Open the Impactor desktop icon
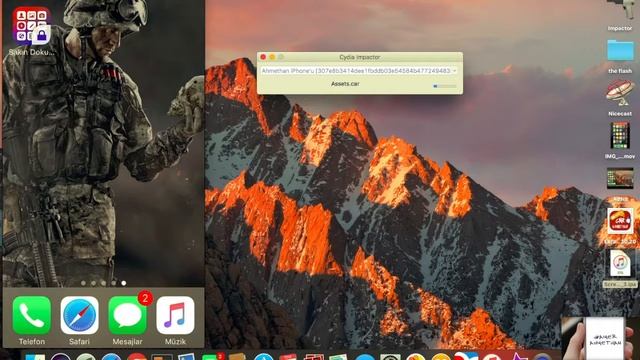This screenshot has height=360, width=640. pyautogui.click(x=620, y=11)
